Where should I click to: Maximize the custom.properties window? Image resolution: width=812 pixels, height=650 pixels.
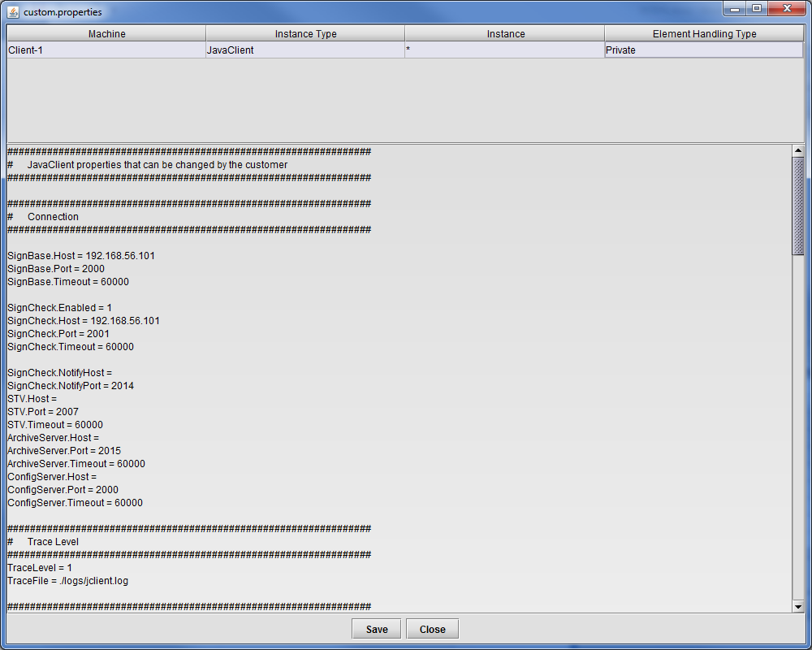(756, 9)
